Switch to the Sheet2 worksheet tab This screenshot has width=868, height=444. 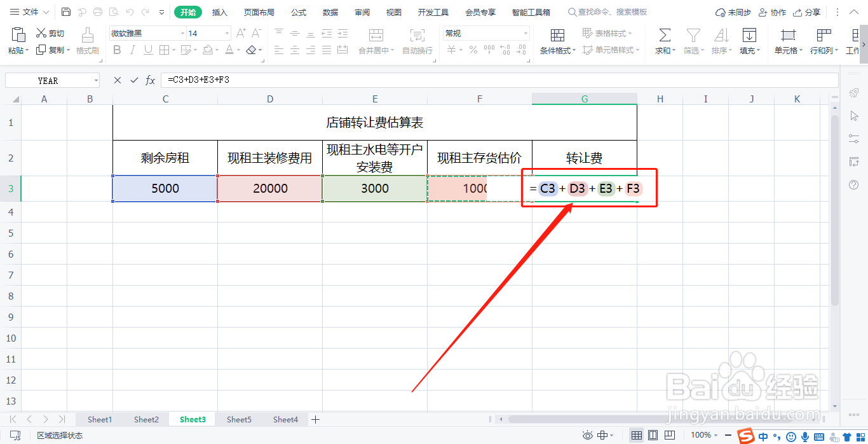146,419
